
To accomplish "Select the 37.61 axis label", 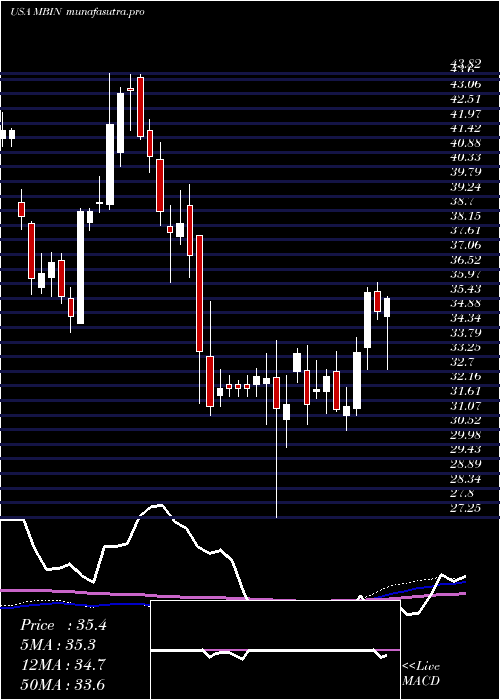I will coord(465,230).
